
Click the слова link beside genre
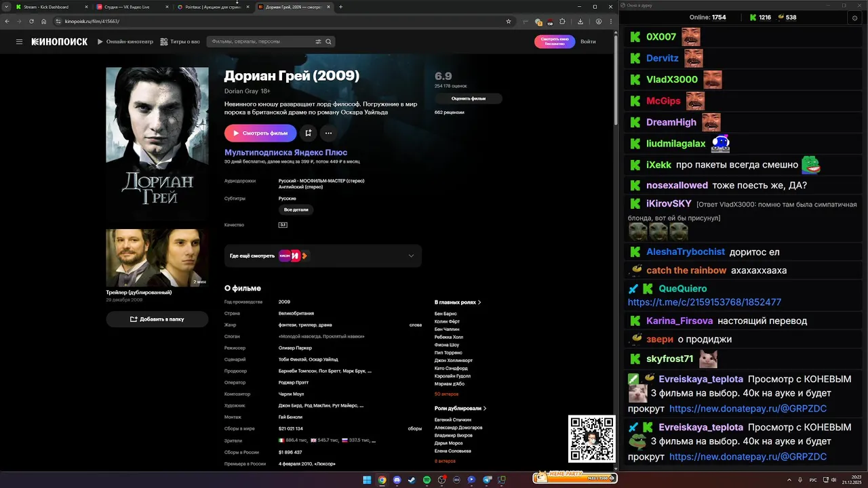point(416,325)
